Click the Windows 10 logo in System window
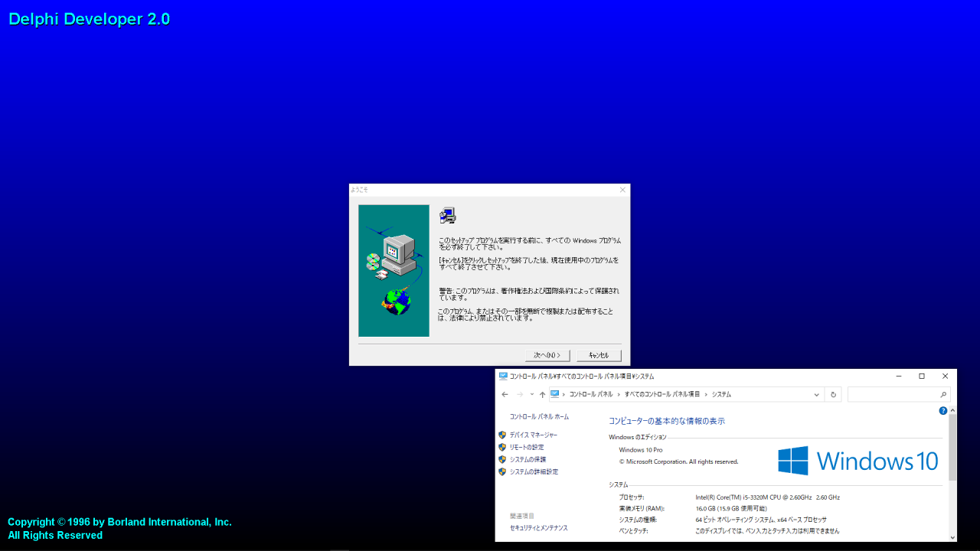The height and width of the screenshot is (551, 980). (x=857, y=461)
